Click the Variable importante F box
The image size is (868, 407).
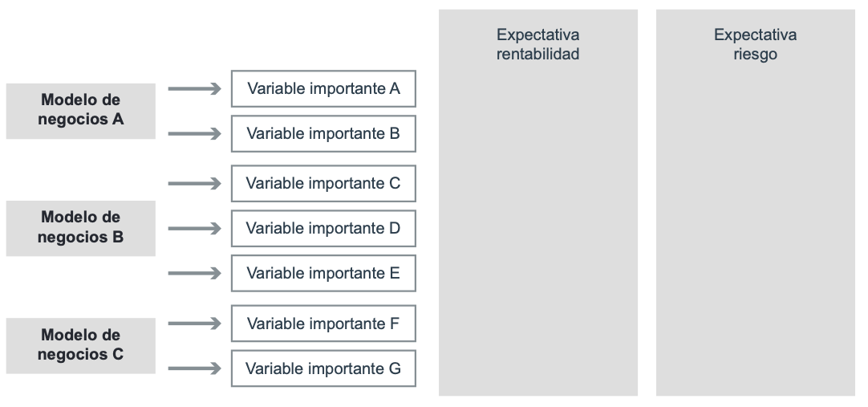coord(323,324)
